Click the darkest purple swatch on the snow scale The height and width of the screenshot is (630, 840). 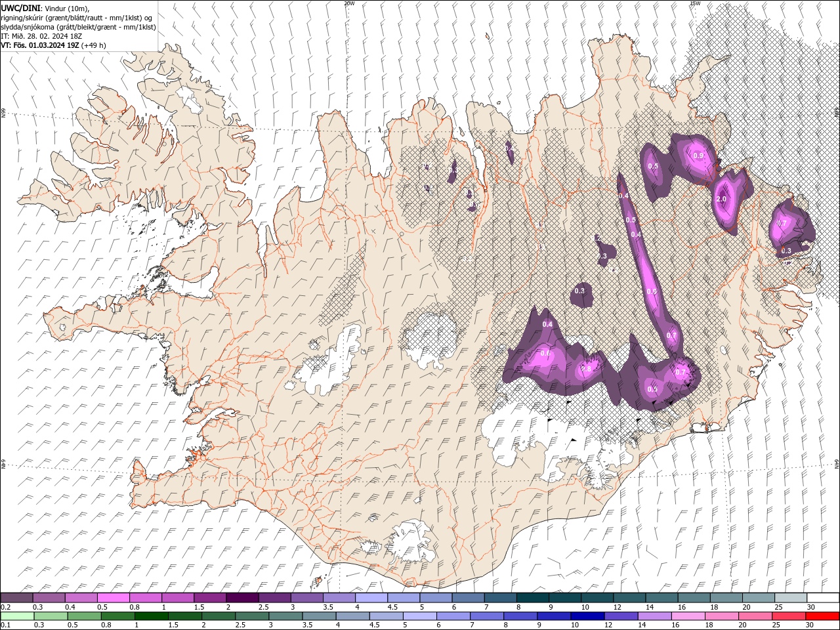point(242,597)
